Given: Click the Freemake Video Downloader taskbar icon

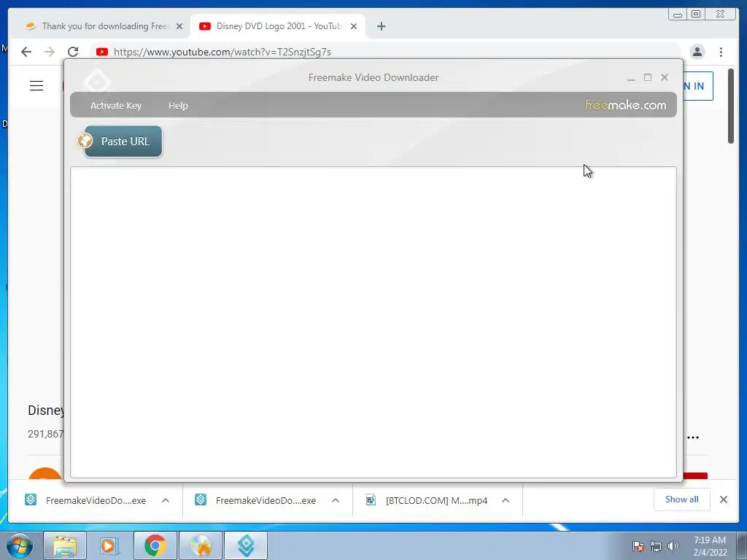Looking at the screenshot, I should [x=246, y=545].
